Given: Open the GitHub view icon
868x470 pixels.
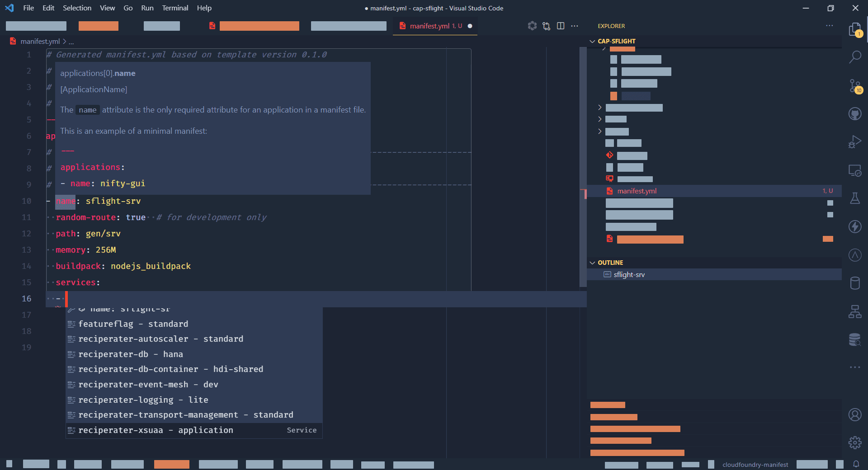Looking at the screenshot, I should [855, 114].
